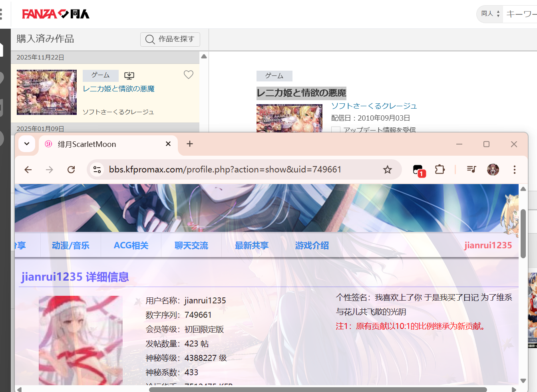Select the 游戏介绍 navigation tab

(x=312, y=245)
